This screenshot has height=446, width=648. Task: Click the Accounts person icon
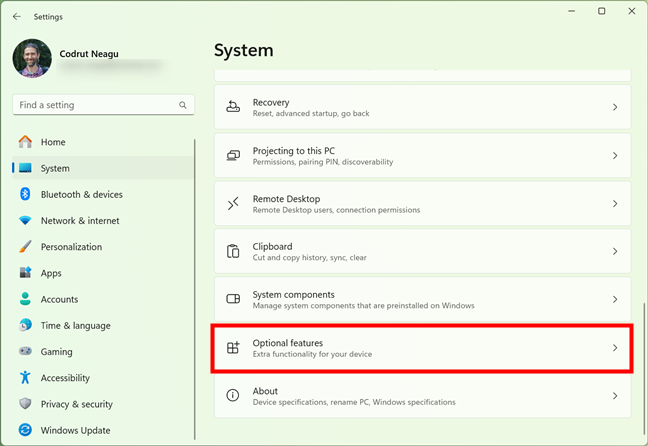click(x=25, y=299)
